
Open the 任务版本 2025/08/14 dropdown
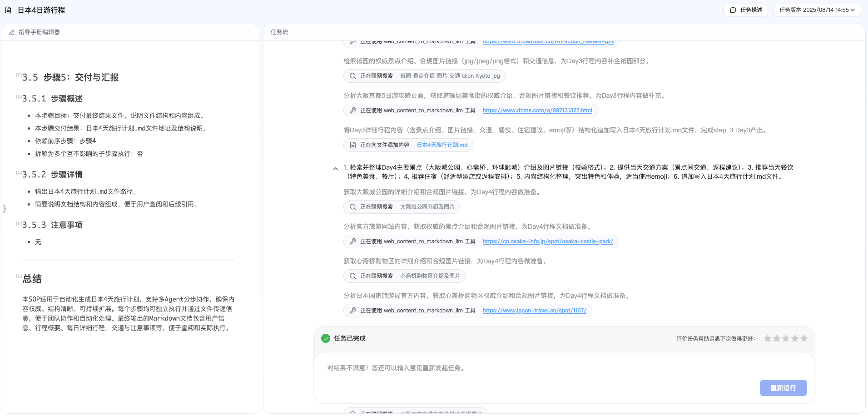pos(817,10)
